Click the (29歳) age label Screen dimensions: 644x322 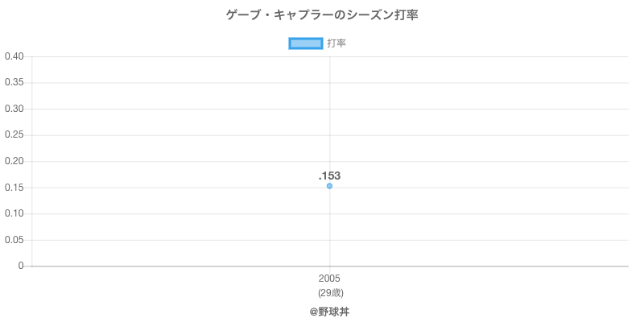tap(329, 292)
